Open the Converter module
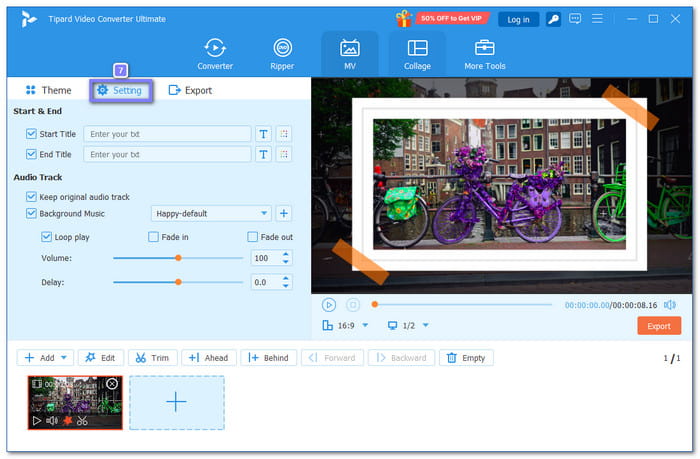Image resolution: width=700 pixels, height=459 pixels. click(215, 54)
